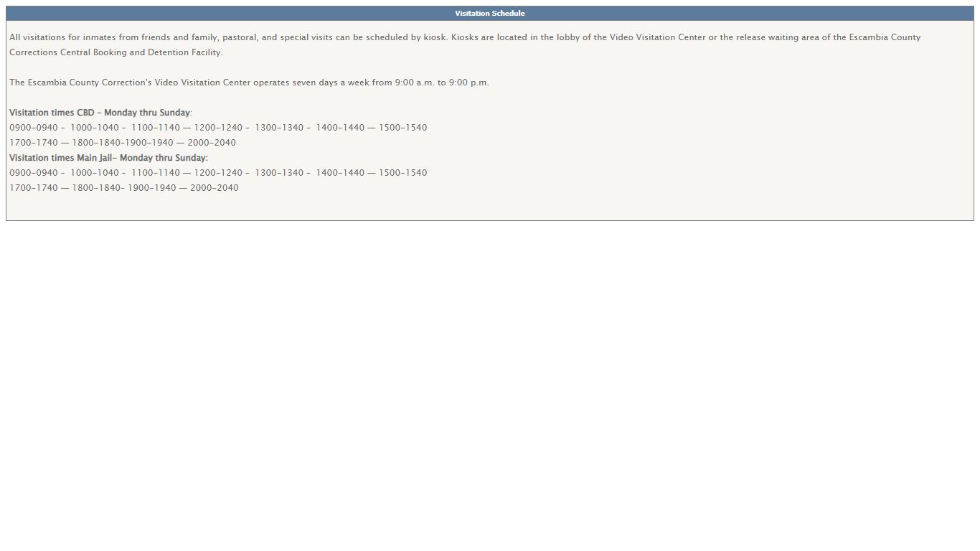Select the 0900–0940 slot under CBD times
The width and height of the screenshot is (980, 551).
34,128
